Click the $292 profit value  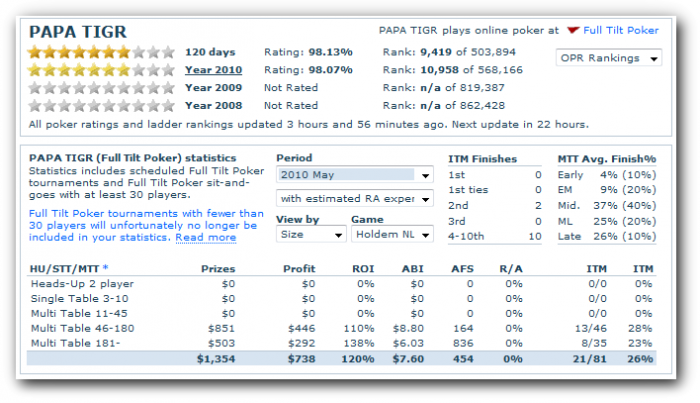click(x=301, y=343)
